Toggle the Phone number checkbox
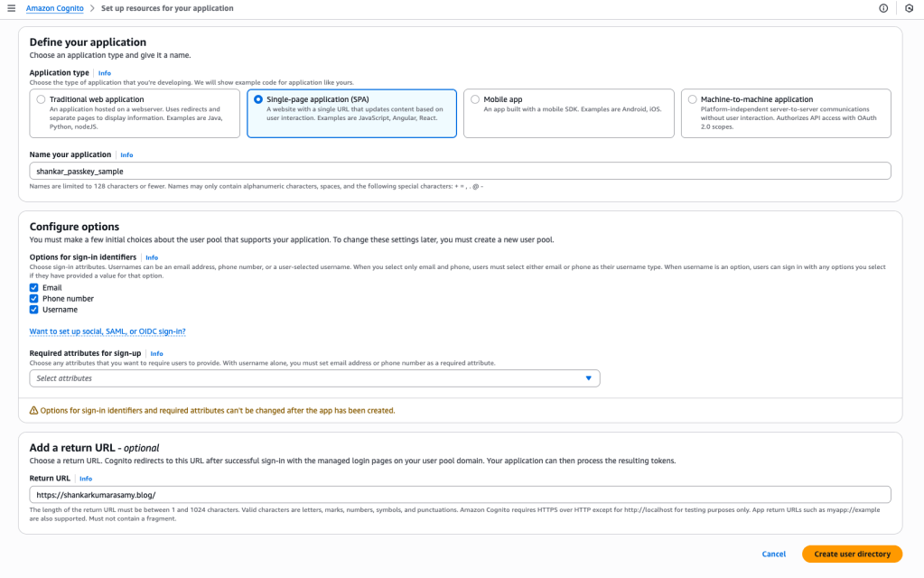 (x=34, y=298)
